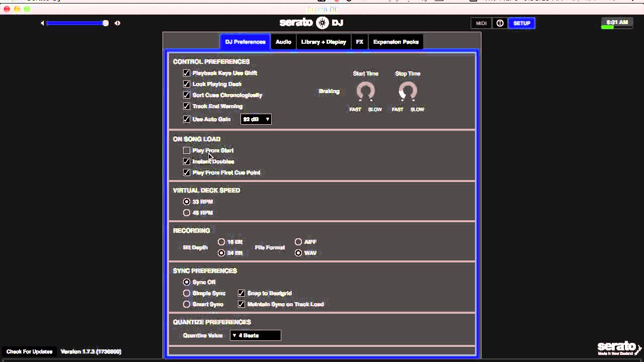
Task: Click SYNC PREFERENCES heading
Action: (x=205, y=271)
